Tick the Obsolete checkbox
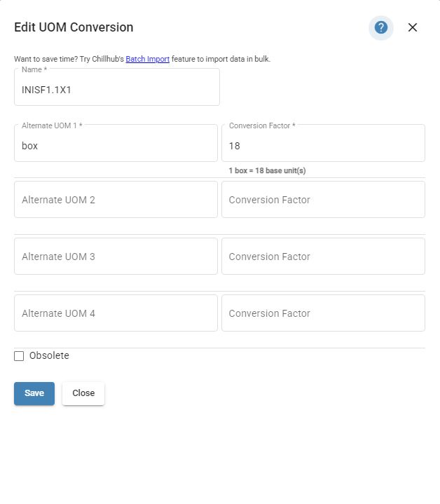 [19, 356]
